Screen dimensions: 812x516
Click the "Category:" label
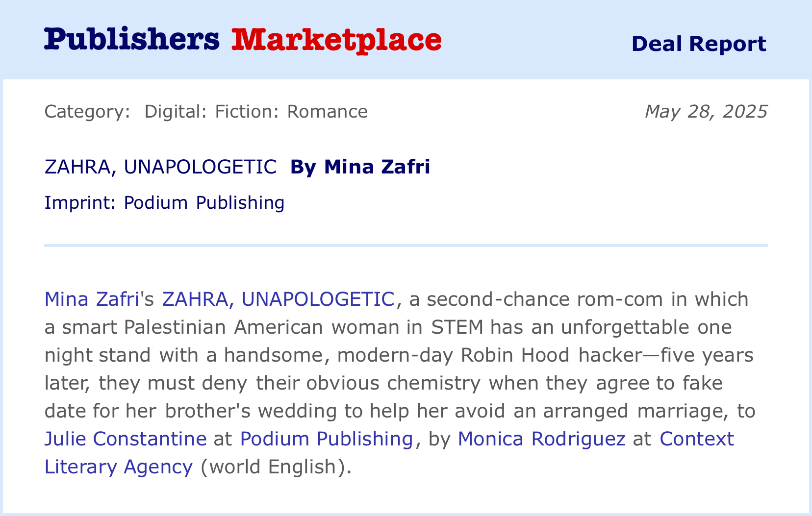(87, 112)
